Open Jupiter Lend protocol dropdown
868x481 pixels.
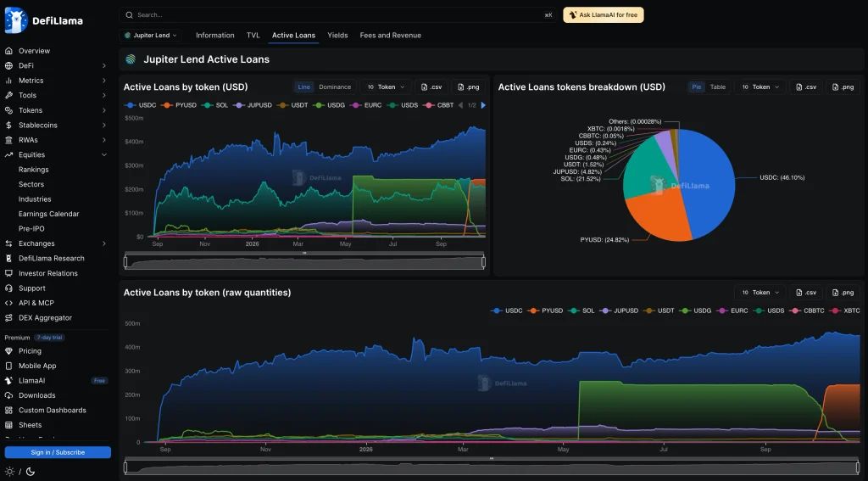coord(151,36)
